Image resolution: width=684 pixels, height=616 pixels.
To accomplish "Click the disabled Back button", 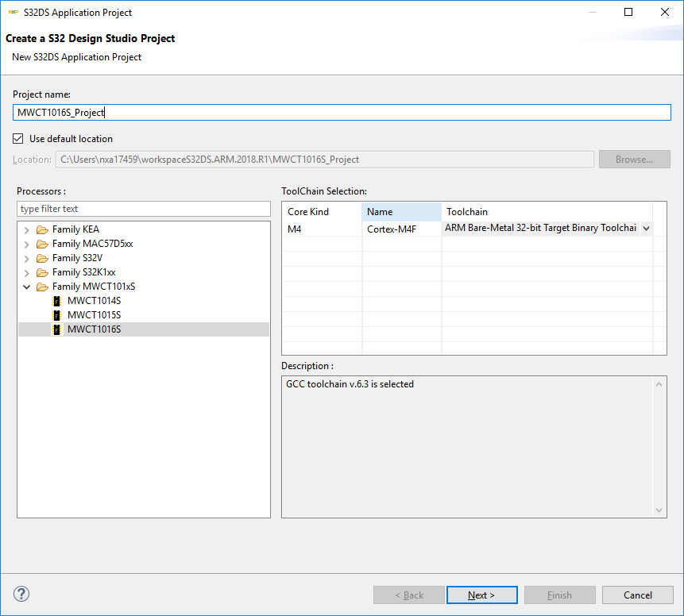I will point(409,595).
